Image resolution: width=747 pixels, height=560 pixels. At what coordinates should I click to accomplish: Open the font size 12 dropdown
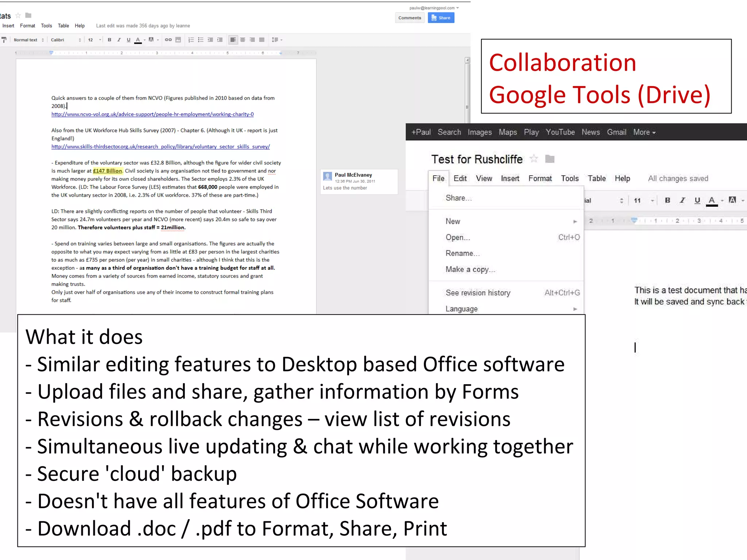coord(94,40)
